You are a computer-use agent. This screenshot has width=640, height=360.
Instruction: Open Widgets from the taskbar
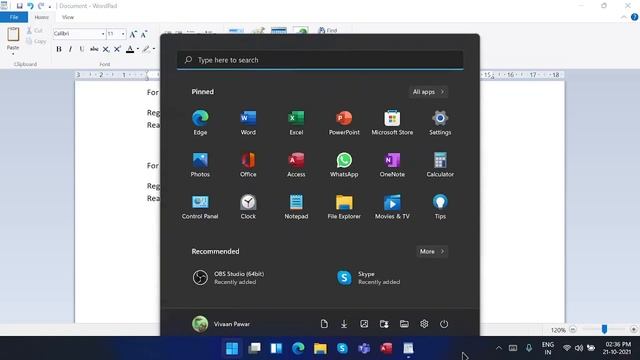tap(276, 348)
